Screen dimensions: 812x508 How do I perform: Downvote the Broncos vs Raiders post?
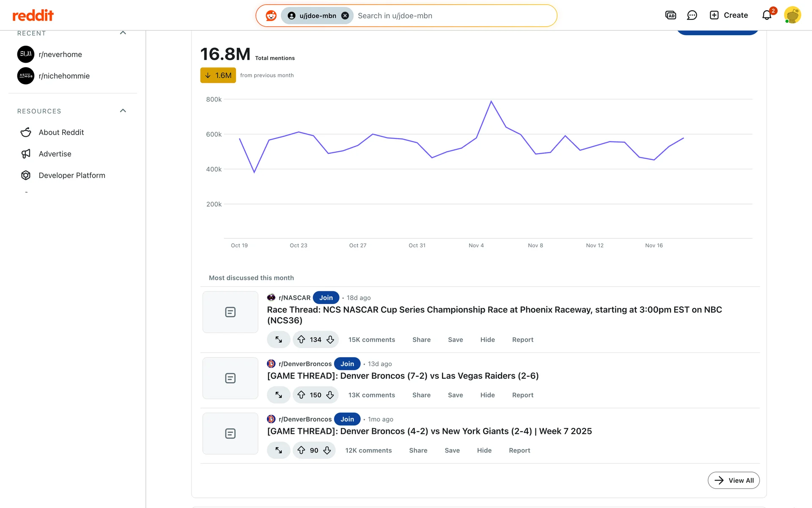330,395
